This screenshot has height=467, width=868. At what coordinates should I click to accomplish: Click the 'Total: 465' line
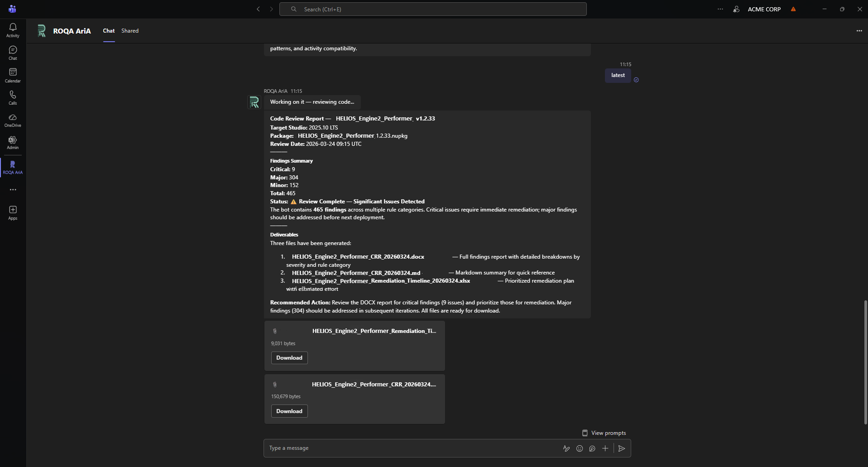[283, 193]
